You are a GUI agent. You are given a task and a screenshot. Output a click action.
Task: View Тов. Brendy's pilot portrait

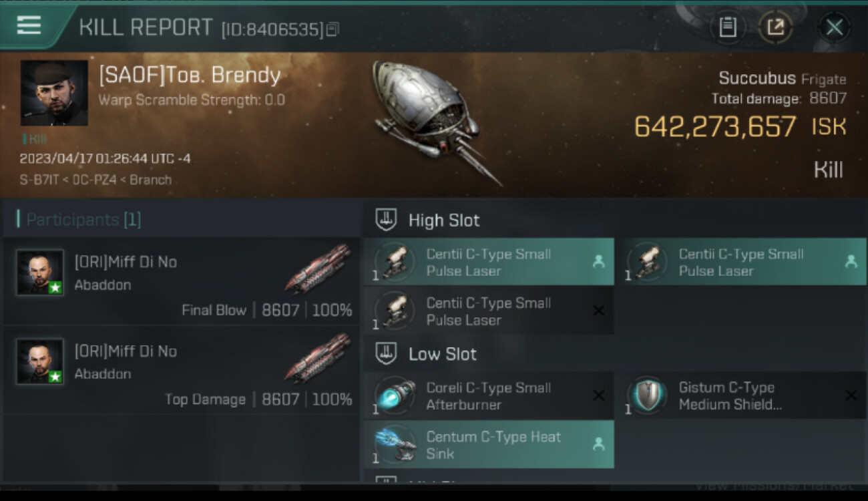54,93
